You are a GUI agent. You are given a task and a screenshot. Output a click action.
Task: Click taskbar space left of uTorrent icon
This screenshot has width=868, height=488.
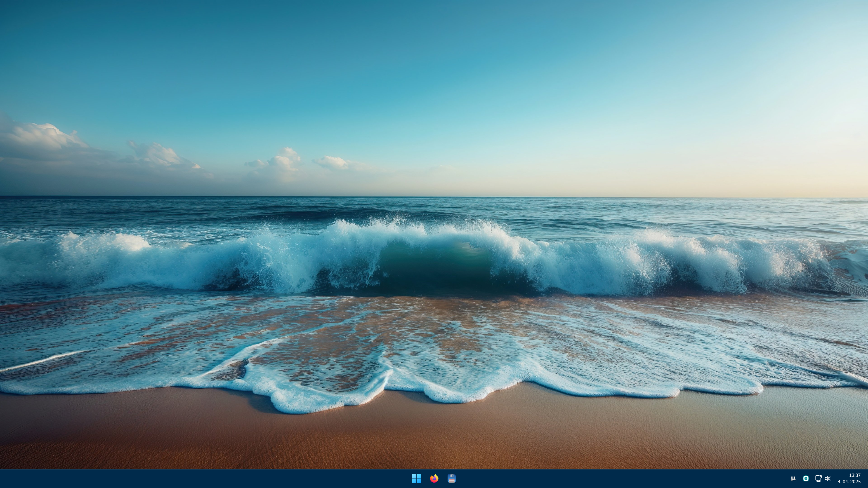778,479
